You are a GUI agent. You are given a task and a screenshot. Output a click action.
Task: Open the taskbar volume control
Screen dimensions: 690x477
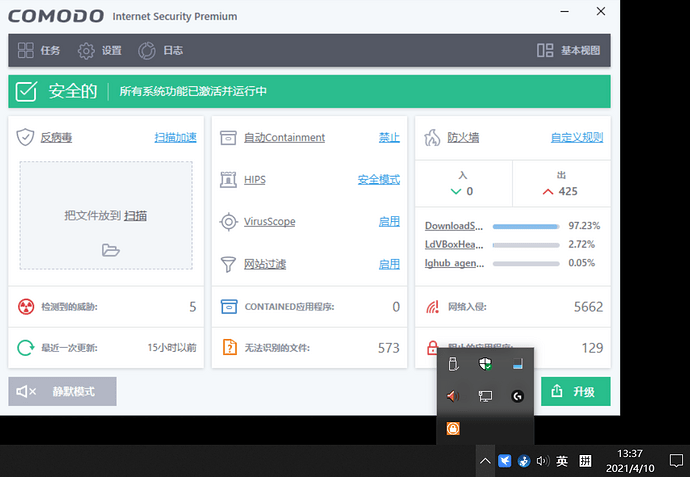coord(543,461)
